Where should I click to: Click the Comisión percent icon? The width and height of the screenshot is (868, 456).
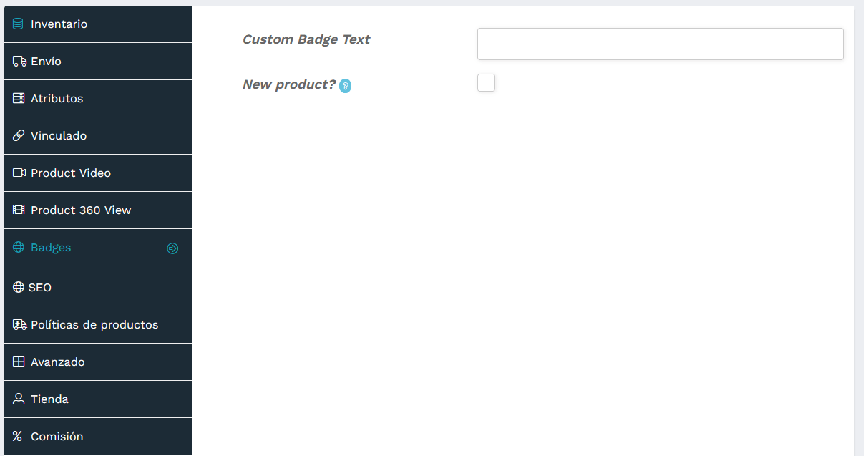pyautogui.click(x=18, y=436)
